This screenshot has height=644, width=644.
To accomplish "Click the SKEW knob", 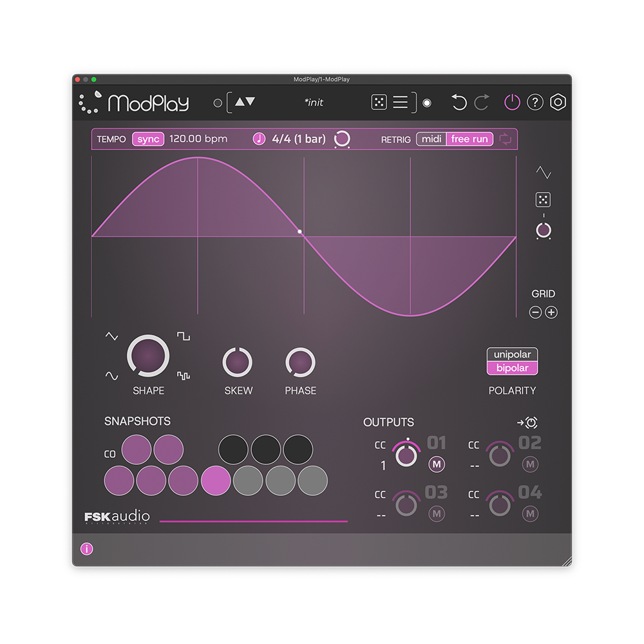I will click(238, 362).
